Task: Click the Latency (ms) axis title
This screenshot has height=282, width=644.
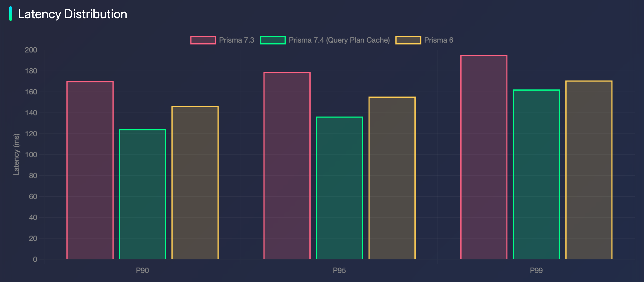Action: [16, 154]
